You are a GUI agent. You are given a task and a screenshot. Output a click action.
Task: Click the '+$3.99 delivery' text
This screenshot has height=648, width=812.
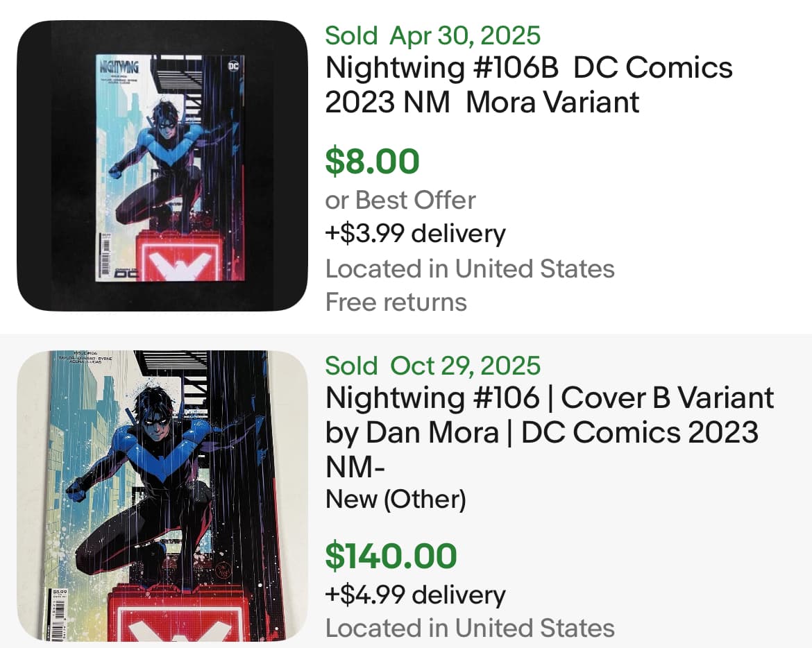tap(415, 234)
